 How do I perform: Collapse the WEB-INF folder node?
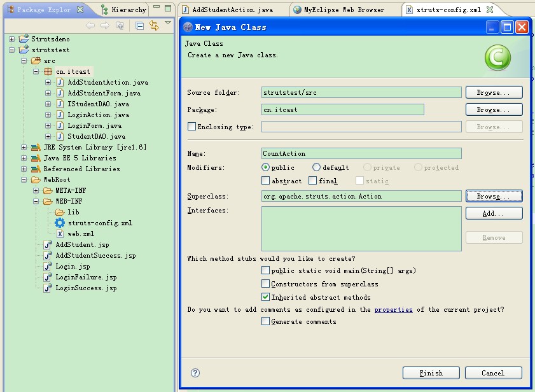[x=36, y=202]
